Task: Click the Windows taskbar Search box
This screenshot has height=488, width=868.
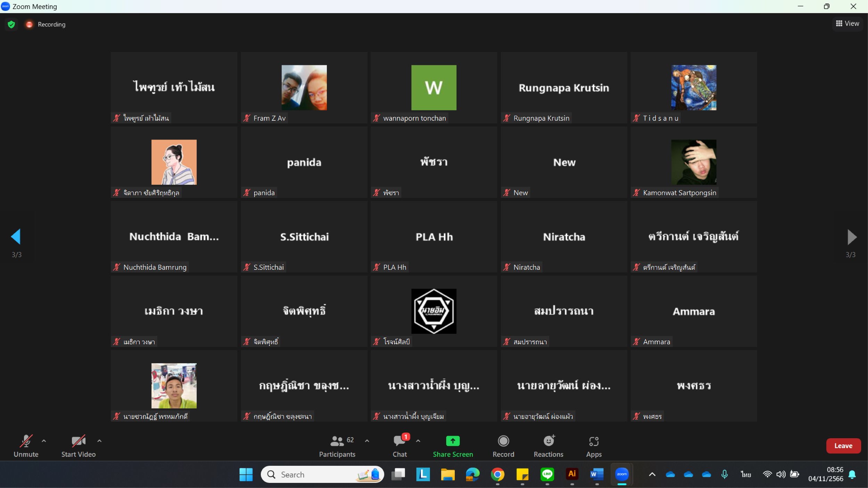Action: pyautogui.click(x=322, y=474)
